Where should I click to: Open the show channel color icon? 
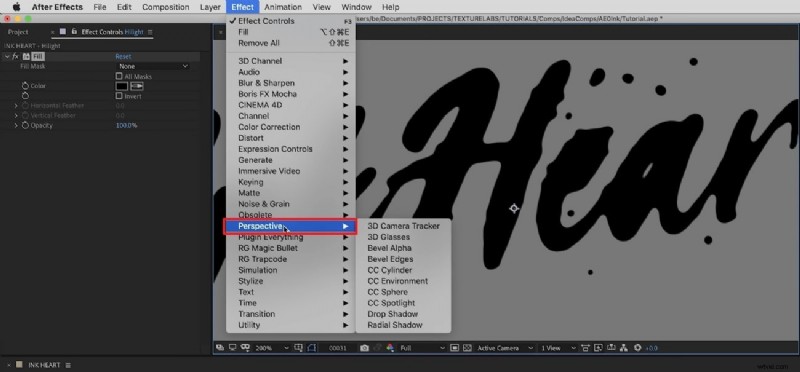(390, 348)
